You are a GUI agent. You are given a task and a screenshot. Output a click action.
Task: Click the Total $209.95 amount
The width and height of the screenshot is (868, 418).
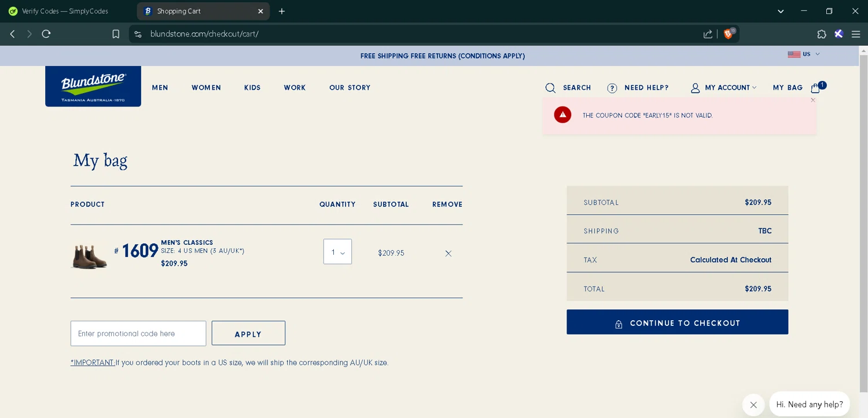758,289
